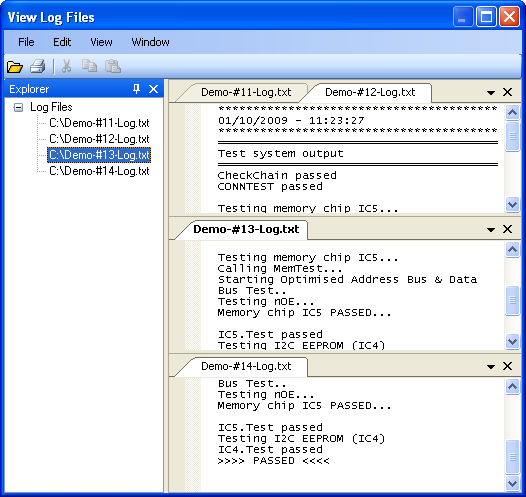Image resolution: width=526 pixels, height=497 pixels.
Task: Click scroll up arrow in Demo-#12 pane
Action: point(512,113)
